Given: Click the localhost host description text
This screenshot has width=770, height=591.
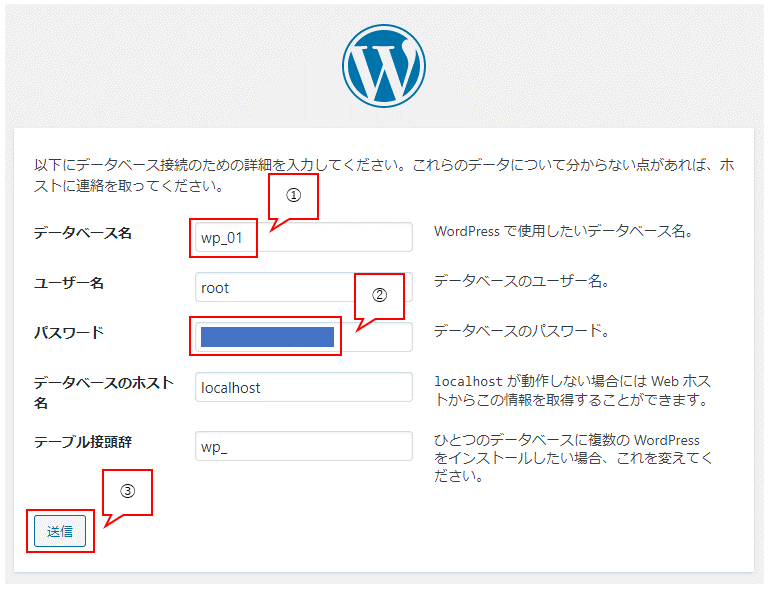Looking at the screenshot, I should pyautogui.click(x=573, y=391).
